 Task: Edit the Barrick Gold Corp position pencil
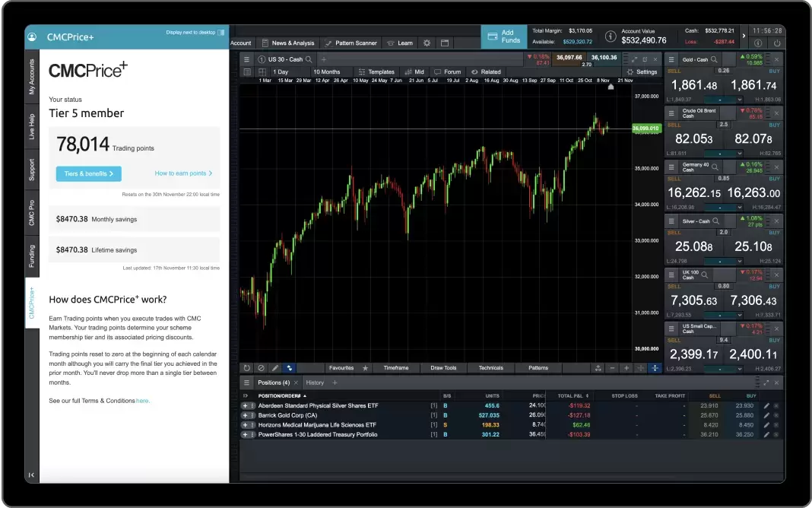766,415
